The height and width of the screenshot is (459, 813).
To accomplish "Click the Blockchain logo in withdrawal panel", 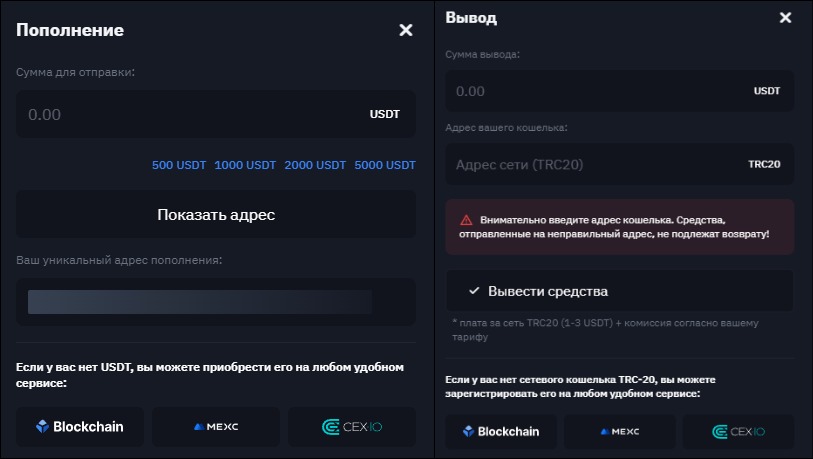I will pyautogui.click(x=499, y=432).
